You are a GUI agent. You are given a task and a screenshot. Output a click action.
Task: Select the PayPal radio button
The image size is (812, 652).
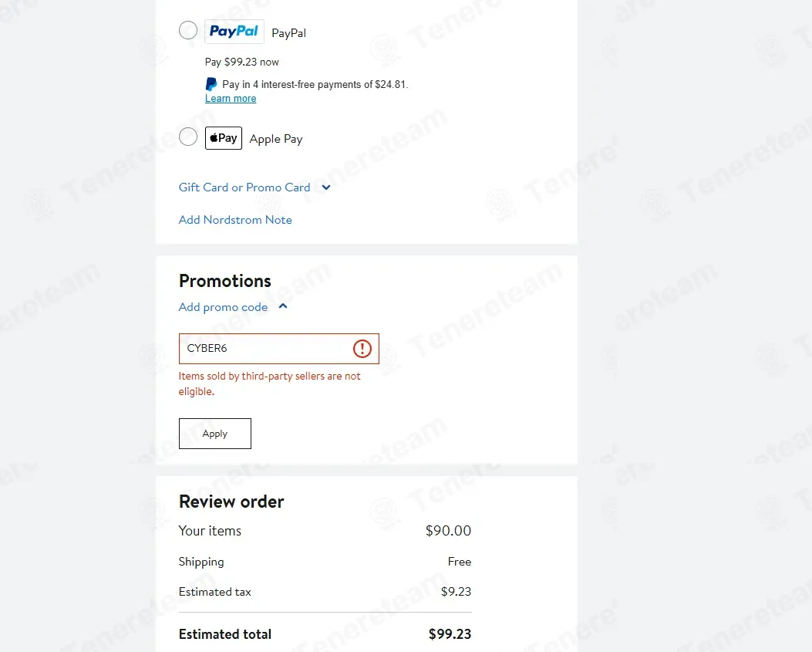[188, 31]
